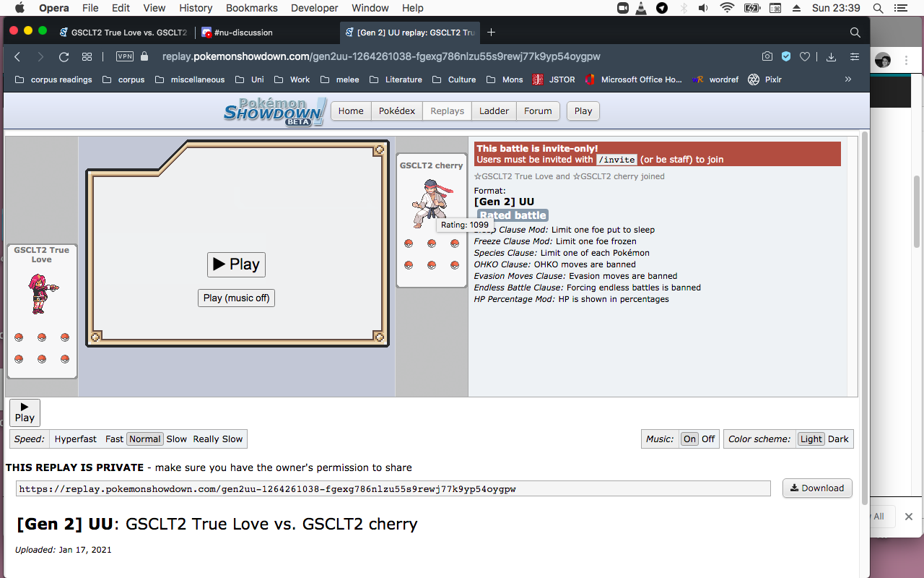924x578 pixels.
Task: Show hidden bookmarks with the overflow chevron
Action: (x=848, y=79)
